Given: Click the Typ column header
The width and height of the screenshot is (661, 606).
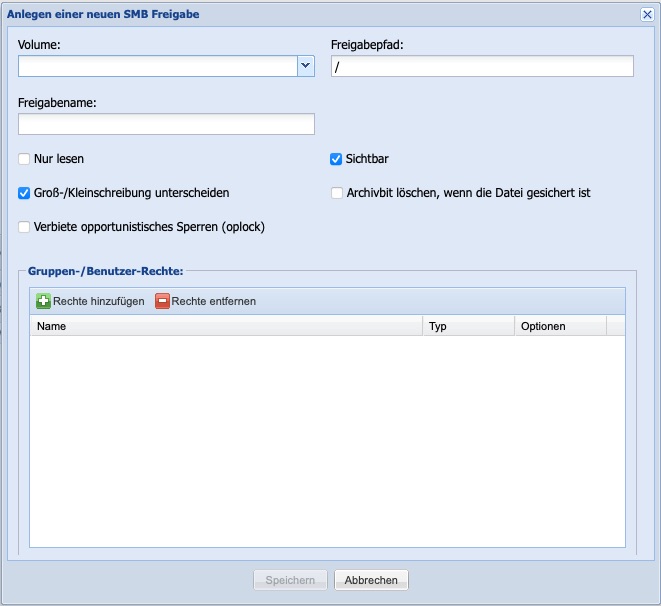Looking at the screenshot, I should point(468,326).
